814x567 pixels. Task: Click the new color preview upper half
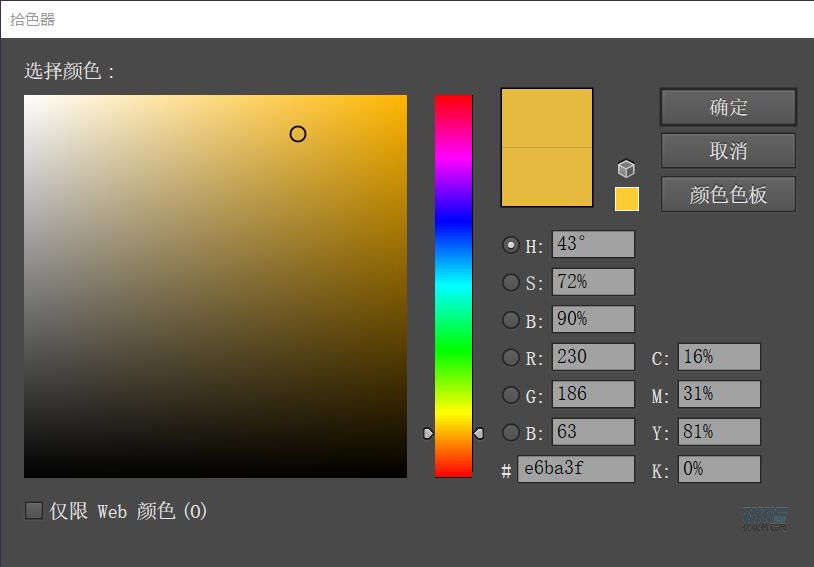547,118
